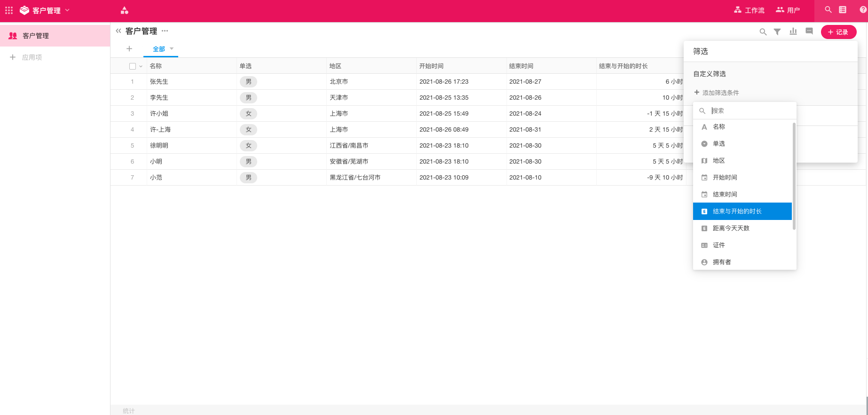Click 添加筛选条件 in the filter panel
The image size is (868, 415).
pos(717,93)
